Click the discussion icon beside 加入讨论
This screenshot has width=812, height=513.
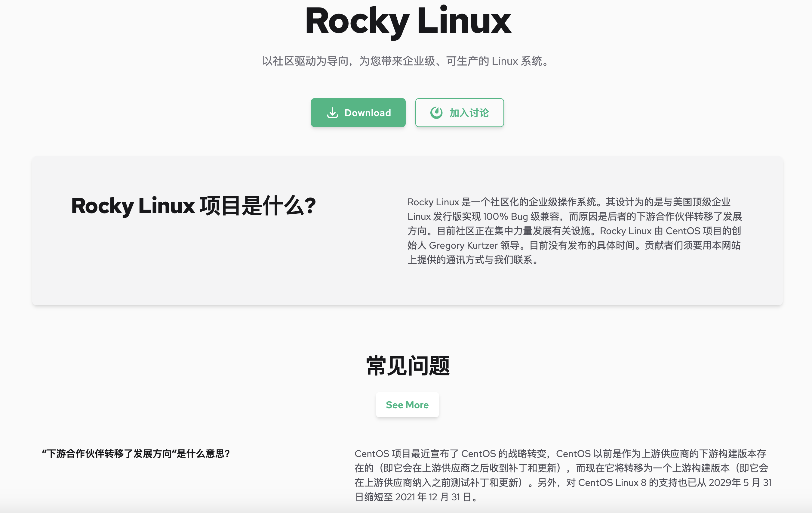coord(436,113)
